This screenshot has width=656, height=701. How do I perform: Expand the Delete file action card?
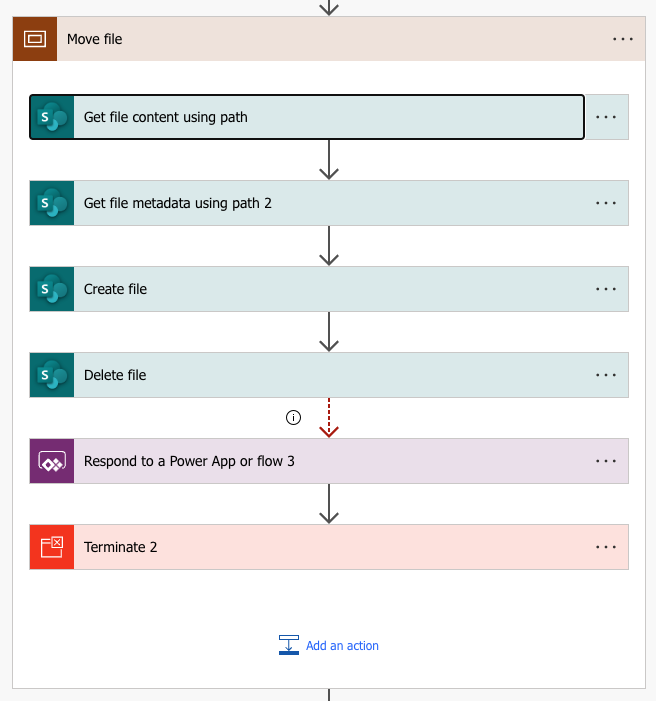click(300, 375)
